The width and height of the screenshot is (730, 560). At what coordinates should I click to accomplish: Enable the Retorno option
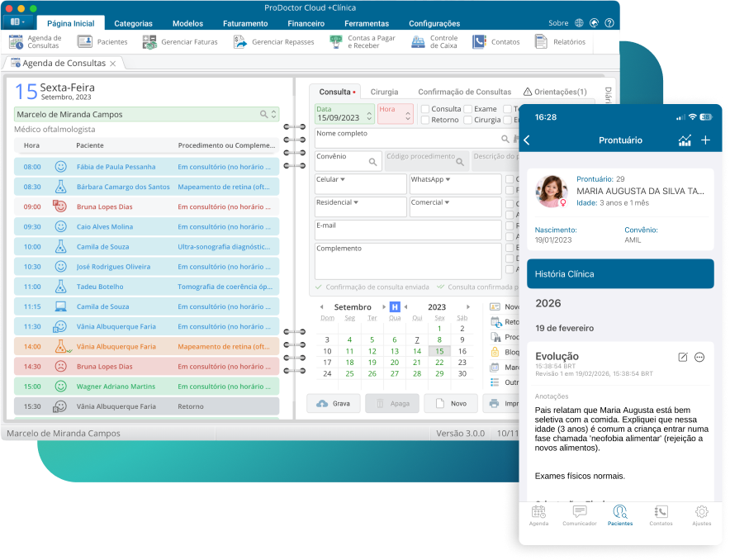click(426, 120)
